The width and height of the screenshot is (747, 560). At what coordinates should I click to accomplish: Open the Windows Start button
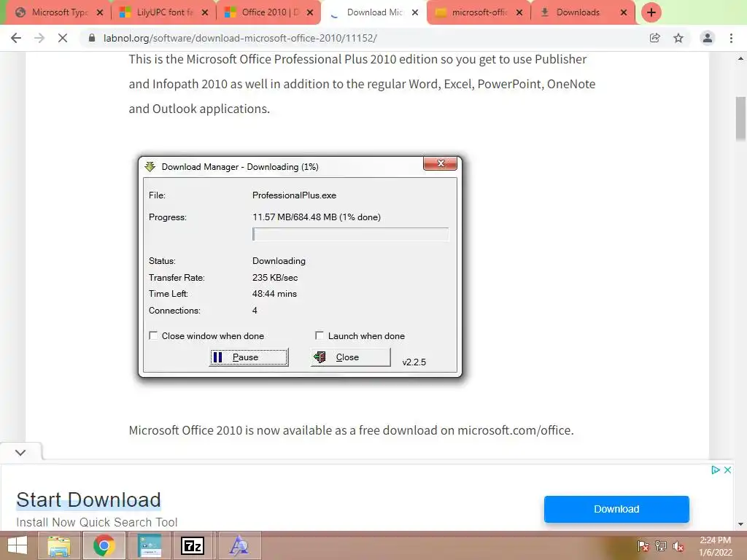pyautogui.click(x=18, y=545)
